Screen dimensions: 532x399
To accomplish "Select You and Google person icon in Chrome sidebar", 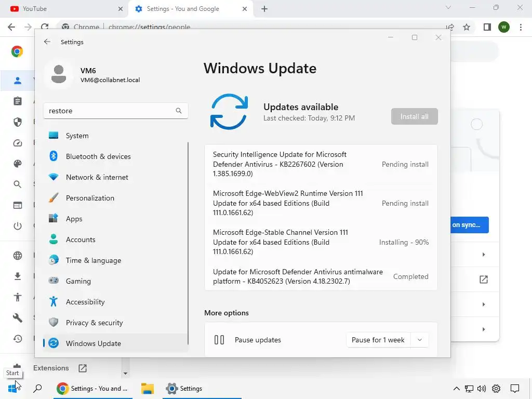I will tap(18, 81).
